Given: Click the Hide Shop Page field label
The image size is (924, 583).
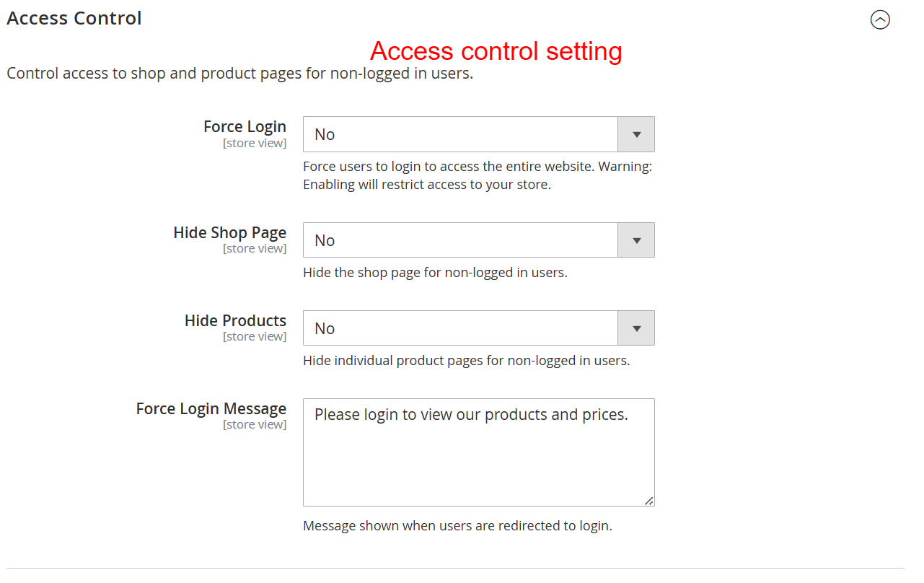Looking at the screenshot, I should point(229,232).
